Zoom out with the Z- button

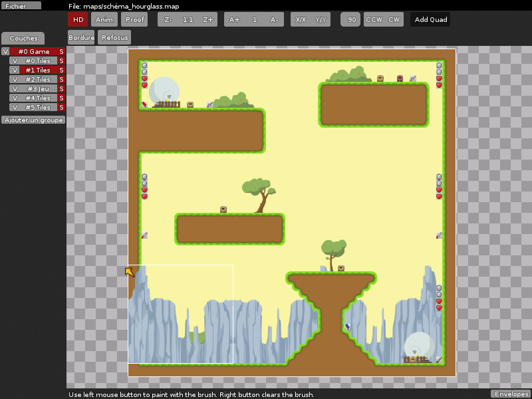point(168,20)
